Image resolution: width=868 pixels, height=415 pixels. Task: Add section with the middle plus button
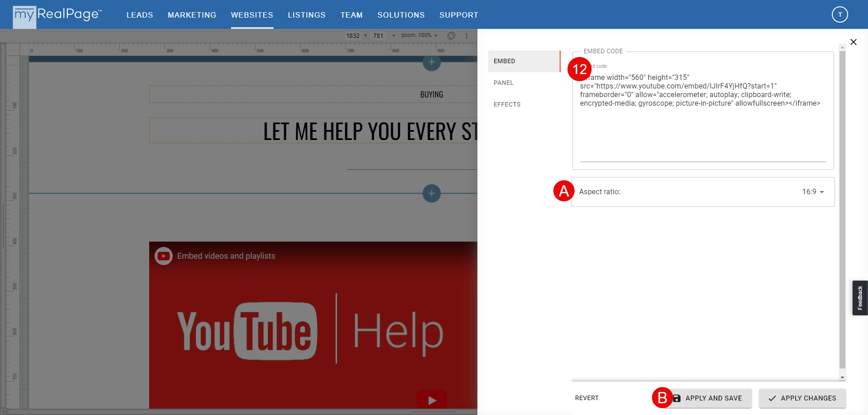coord(431,193)
